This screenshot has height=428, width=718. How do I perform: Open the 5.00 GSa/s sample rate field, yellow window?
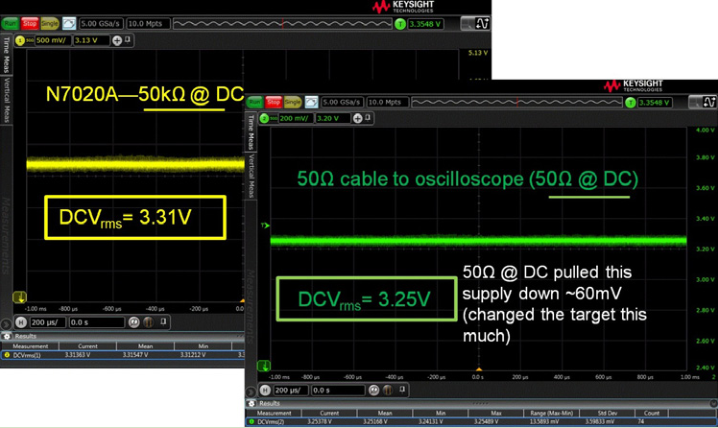click(x=101, y=23)
